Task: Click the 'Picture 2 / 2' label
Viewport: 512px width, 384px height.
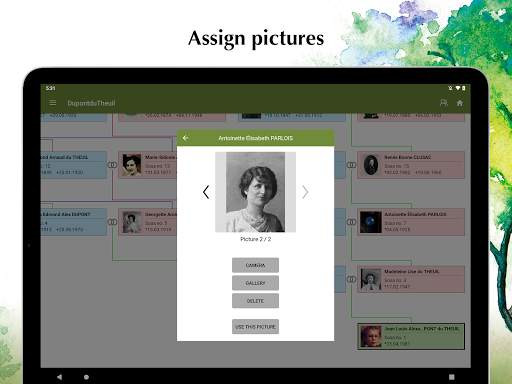Action: [255, 239]
